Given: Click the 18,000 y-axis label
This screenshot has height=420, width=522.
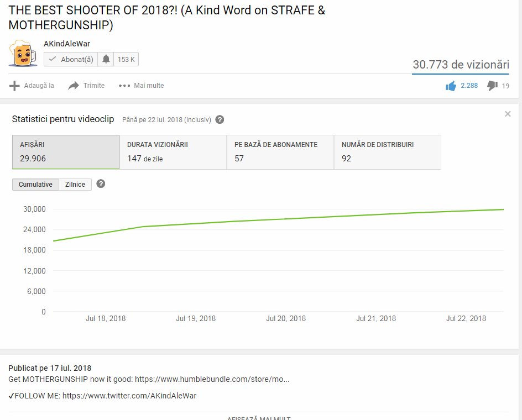Looking at the screenshot, I should [x=34, y=250].
